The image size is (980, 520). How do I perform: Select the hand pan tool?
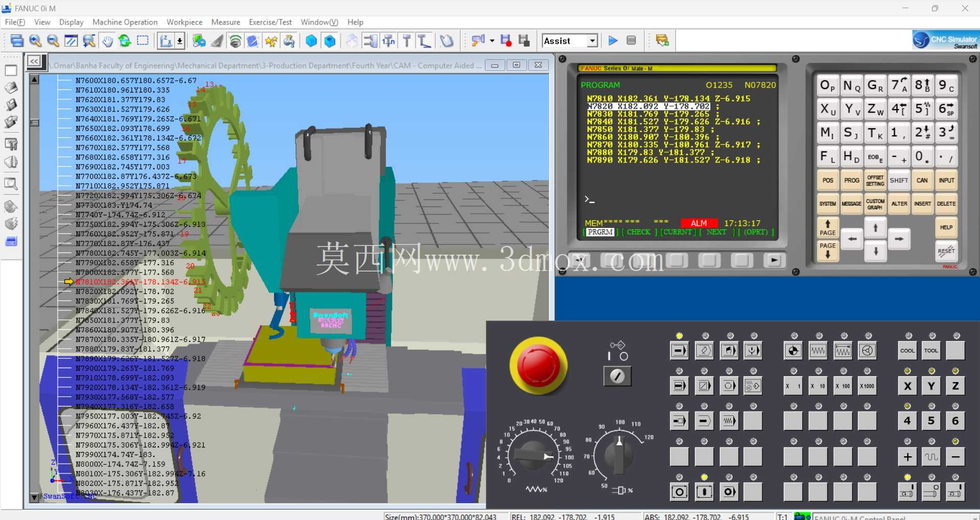tap(107, 41)
